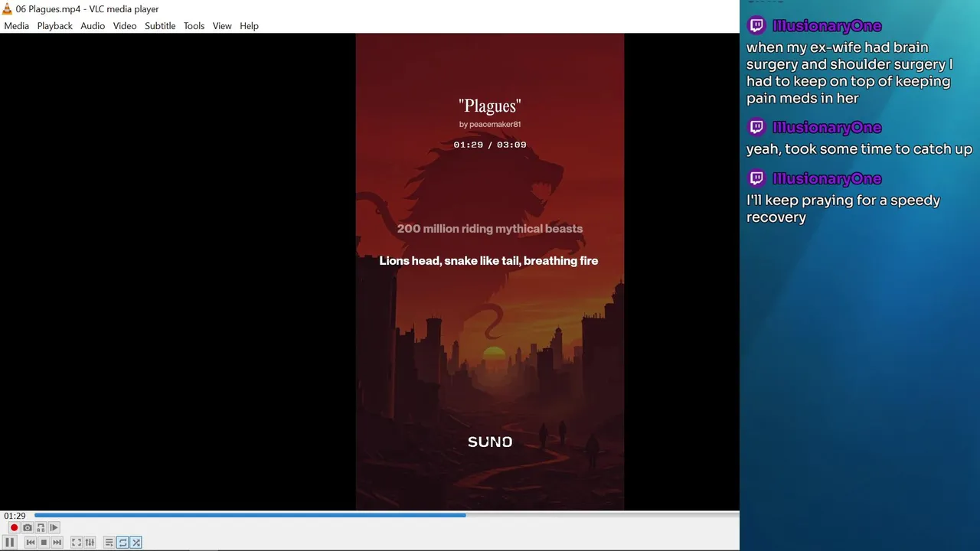980x551 pixels.
Task: Skip to the previous media track
Action: click(31, 543)
